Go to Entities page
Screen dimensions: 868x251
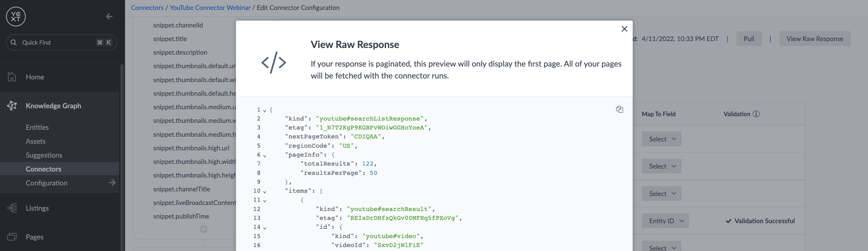click(x=37, y=127)
